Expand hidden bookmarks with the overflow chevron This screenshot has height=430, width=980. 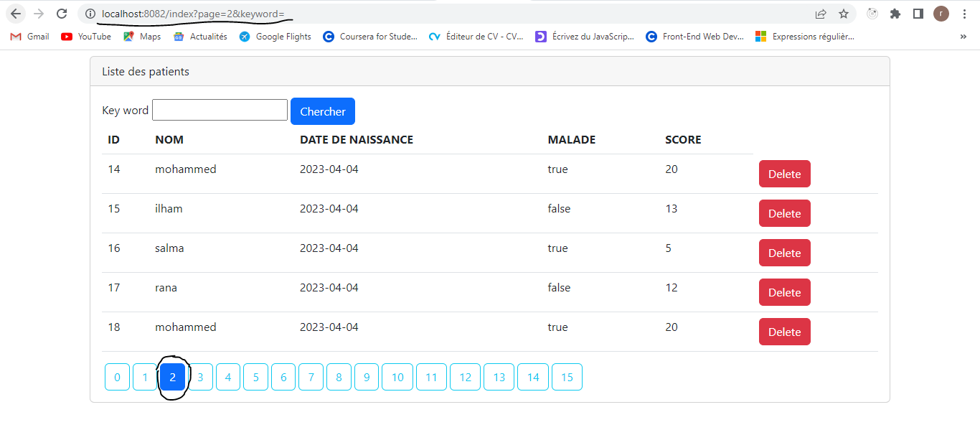point(963,36)
